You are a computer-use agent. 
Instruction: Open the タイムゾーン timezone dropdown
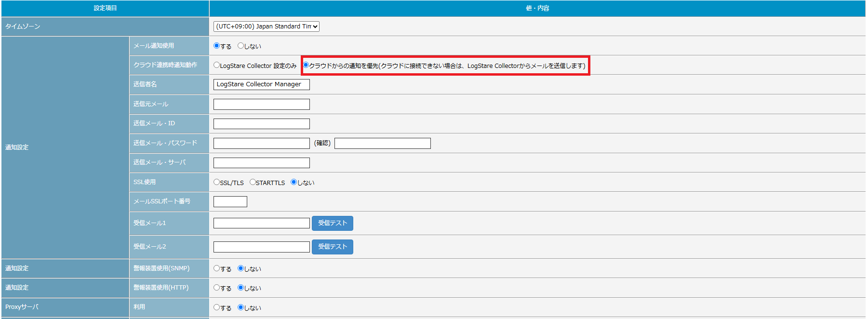point(267,27)
